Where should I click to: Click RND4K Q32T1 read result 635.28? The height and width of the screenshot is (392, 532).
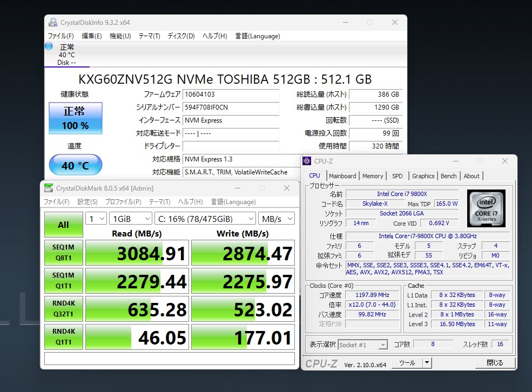pos(137,309)
